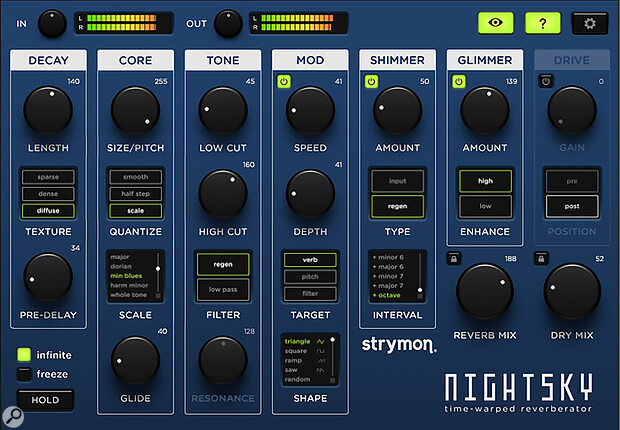Open the question mark help button

543,23
